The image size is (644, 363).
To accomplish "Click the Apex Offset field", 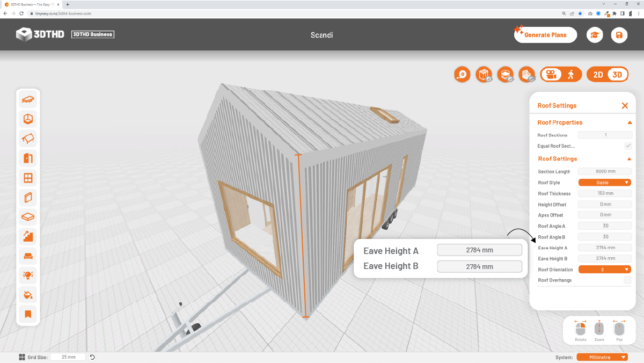I will (x=605, y=215).
